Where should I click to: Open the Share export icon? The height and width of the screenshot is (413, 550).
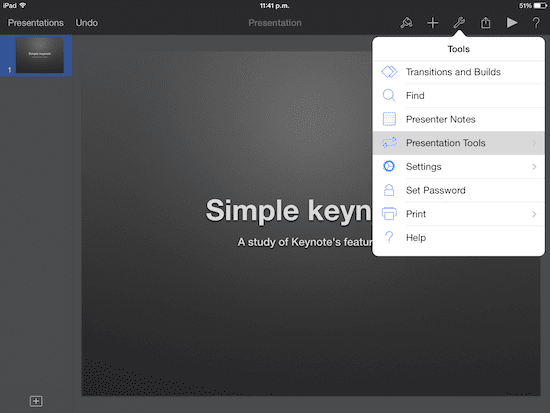(485, 23)
